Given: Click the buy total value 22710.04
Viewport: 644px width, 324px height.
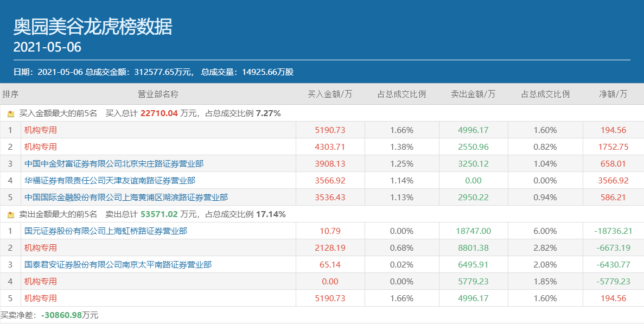Looking at the screenshot, I should click(159, 113).
